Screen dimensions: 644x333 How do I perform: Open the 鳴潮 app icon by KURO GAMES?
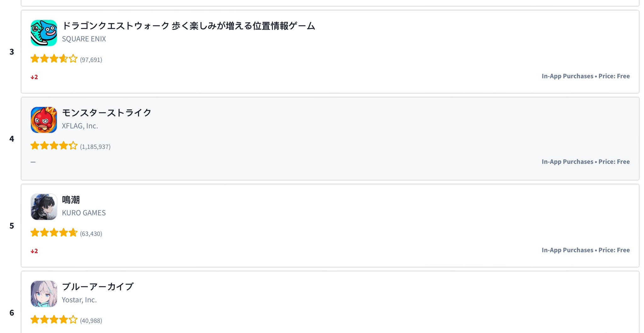point(44,207)
